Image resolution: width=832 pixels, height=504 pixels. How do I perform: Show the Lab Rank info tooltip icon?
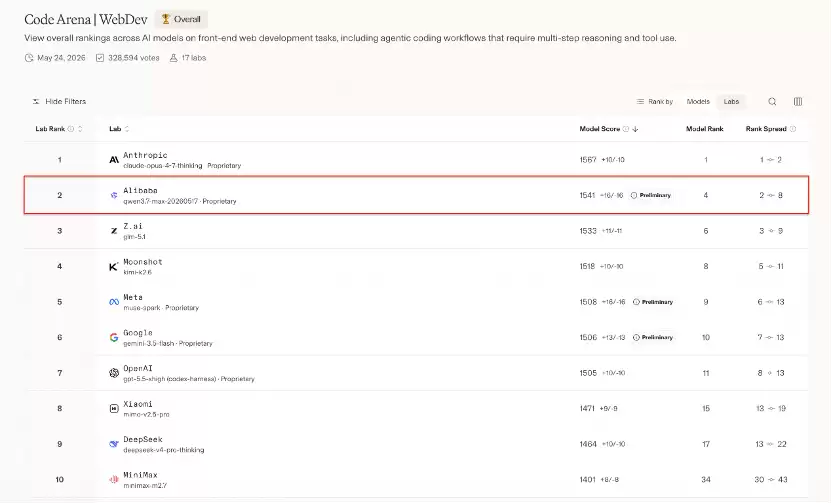(71, 129)
